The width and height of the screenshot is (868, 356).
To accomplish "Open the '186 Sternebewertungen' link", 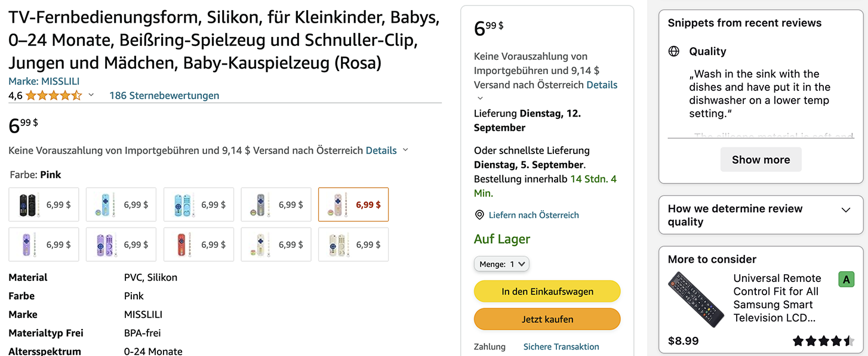I will [x=164, y=96].
